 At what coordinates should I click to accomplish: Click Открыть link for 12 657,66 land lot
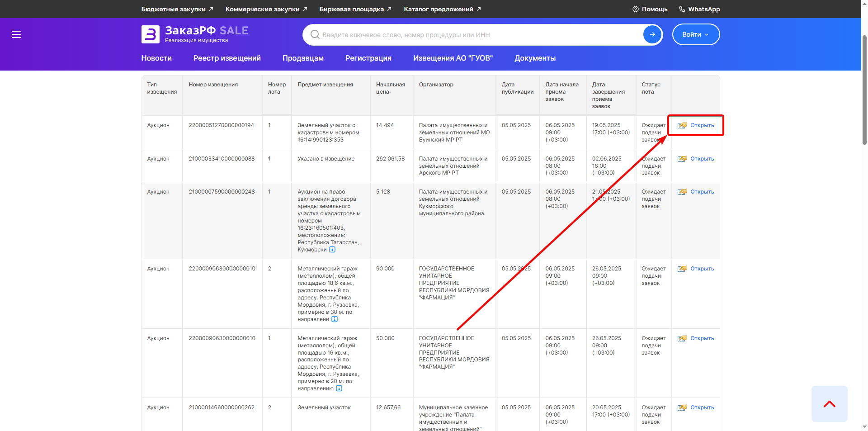coord(702,407)
